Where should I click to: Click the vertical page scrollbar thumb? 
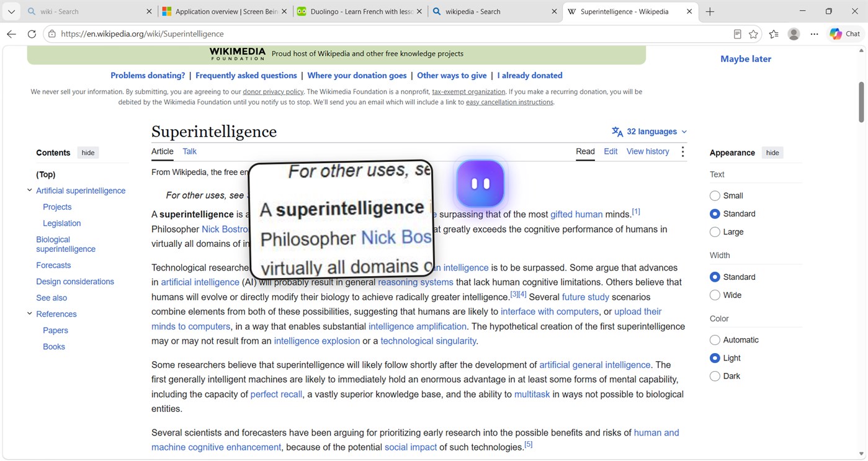pyautogui.click(x=861, y=102)
